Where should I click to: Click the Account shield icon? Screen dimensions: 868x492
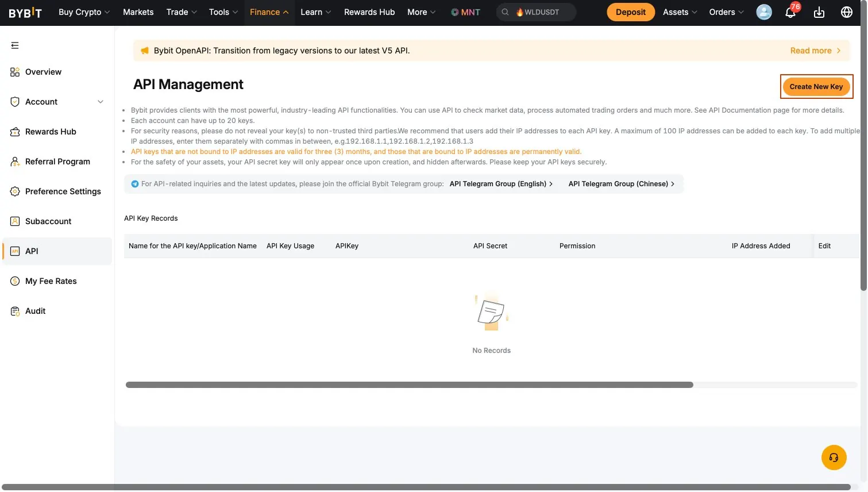(x=15, y=102)
